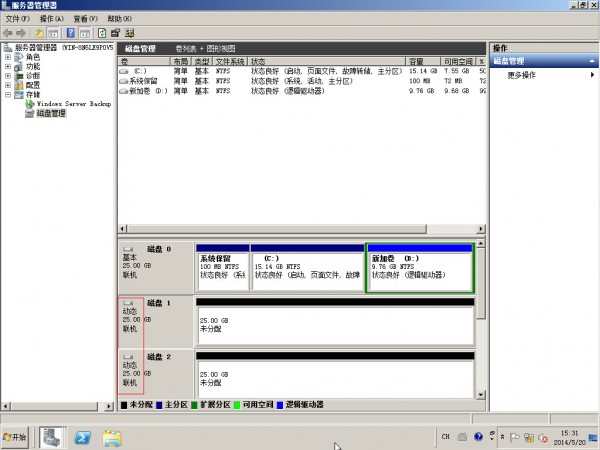Click the Forward arrow in the toolbar
The width and height of the screenshot is (600, 450).
pyautogui.click(x=22, y=32)
